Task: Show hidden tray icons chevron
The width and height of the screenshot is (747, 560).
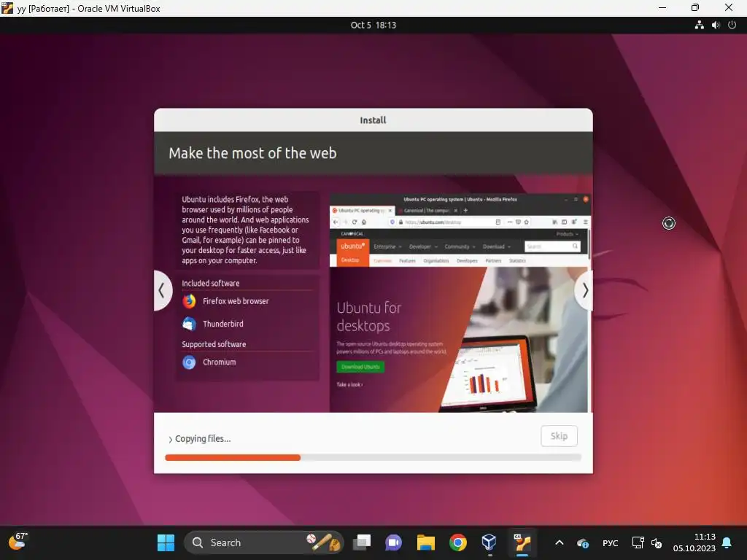Action: click(560, 542)
